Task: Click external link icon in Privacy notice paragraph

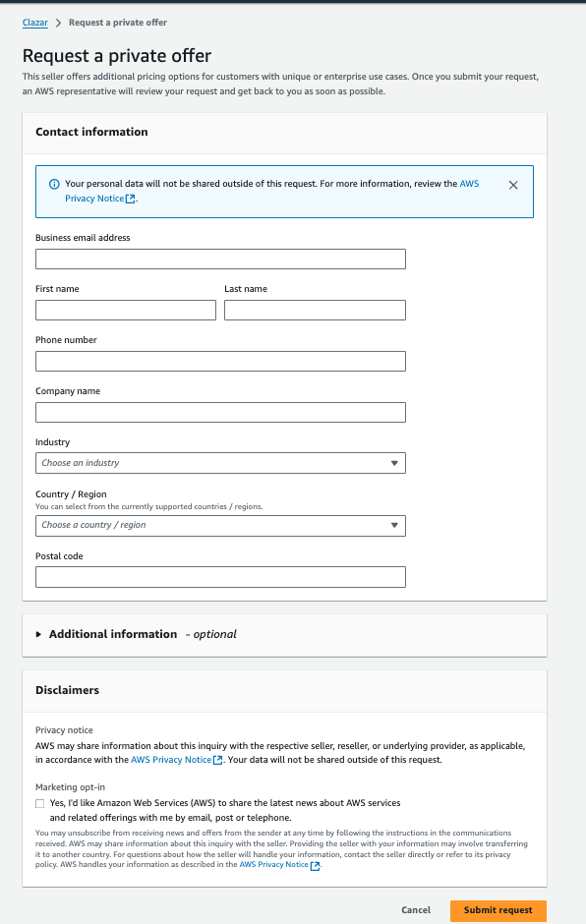Action: point(217,760)
